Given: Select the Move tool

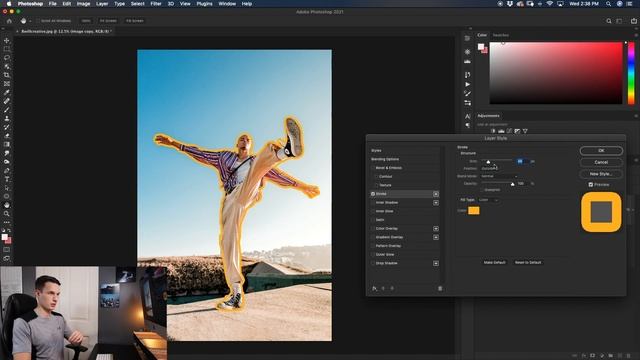Looking at the screenshot, I should pos(7,40).
